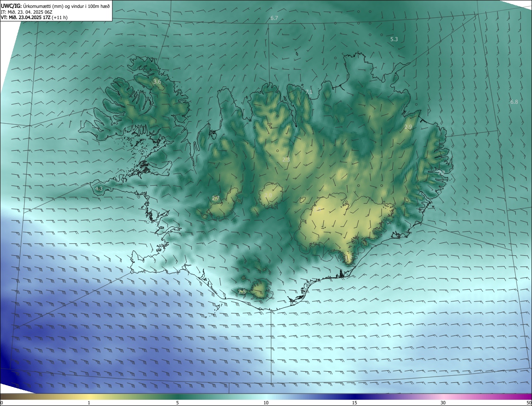The image size is (532, 406).
Task: Click the dark navy part of the colorbar
Action: pyautogui.click(x=355, y=397)
